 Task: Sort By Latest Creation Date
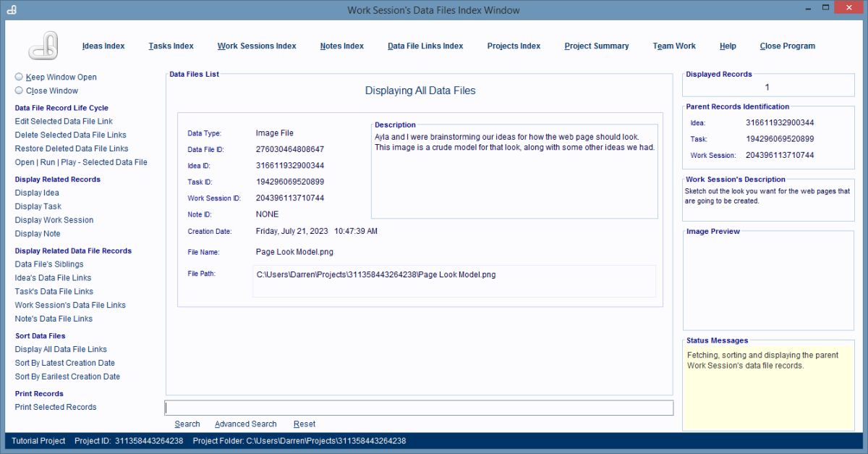point(65,363)
